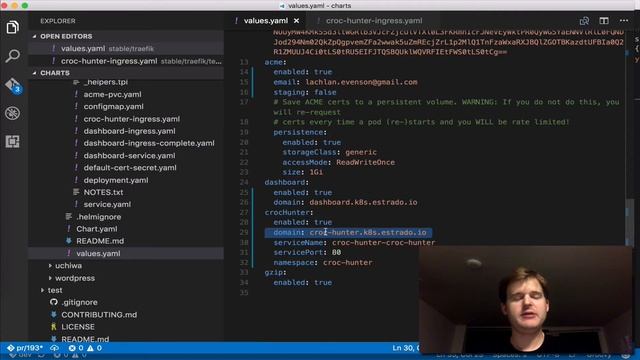Select values.yaml in Open Editors list

(x=126, y=49)
